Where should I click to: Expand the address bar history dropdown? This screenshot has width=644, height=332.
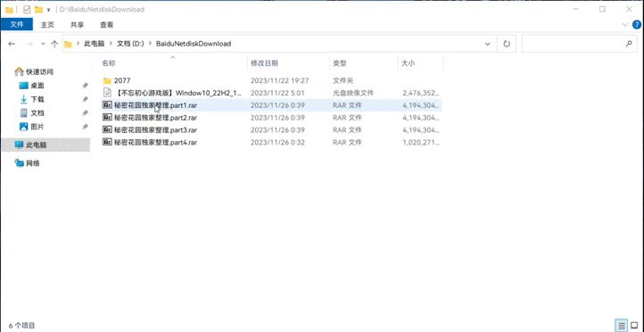click(x=488, y=44)
